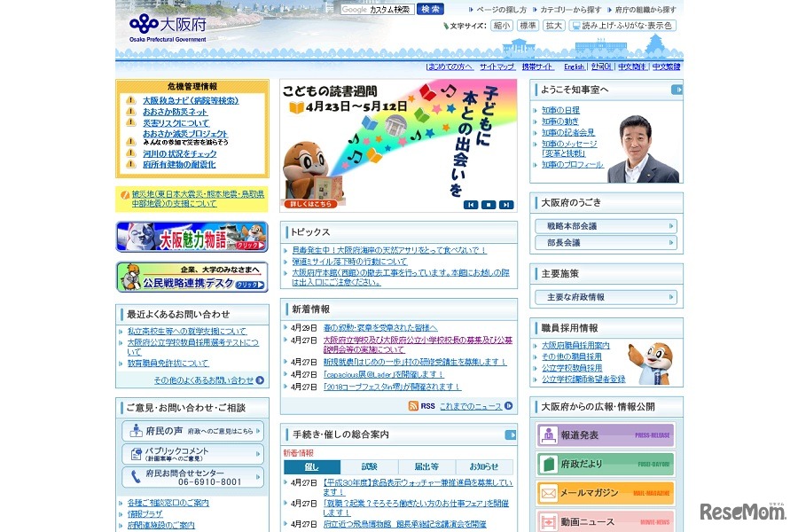
Task: Switch to the 届出等 tab
Action: pos(426,466)
